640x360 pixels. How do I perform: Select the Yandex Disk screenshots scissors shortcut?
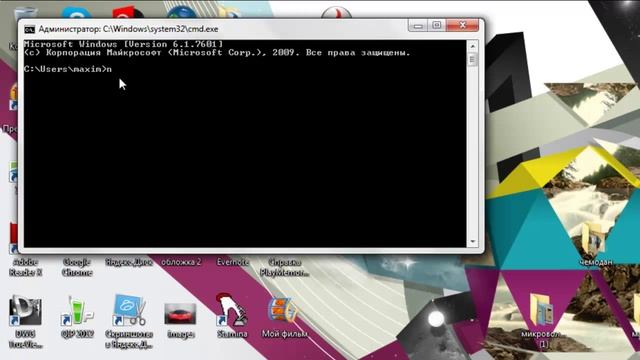129,310
